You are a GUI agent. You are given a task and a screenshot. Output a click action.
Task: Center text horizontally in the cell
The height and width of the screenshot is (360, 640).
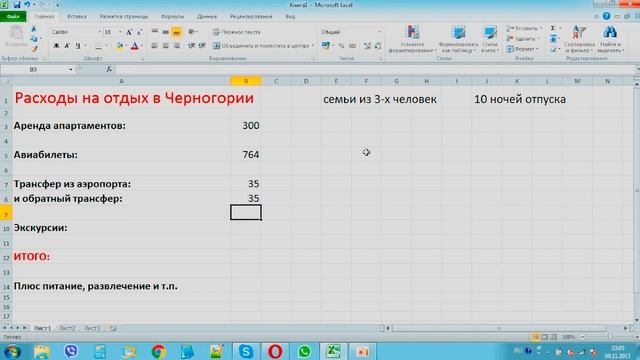point(165,46)
